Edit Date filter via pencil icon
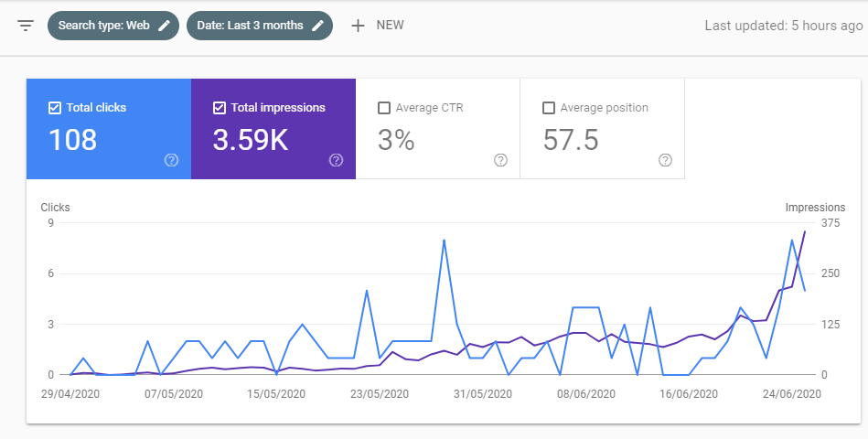Screen dimensions: 868x439 point(317,26)
